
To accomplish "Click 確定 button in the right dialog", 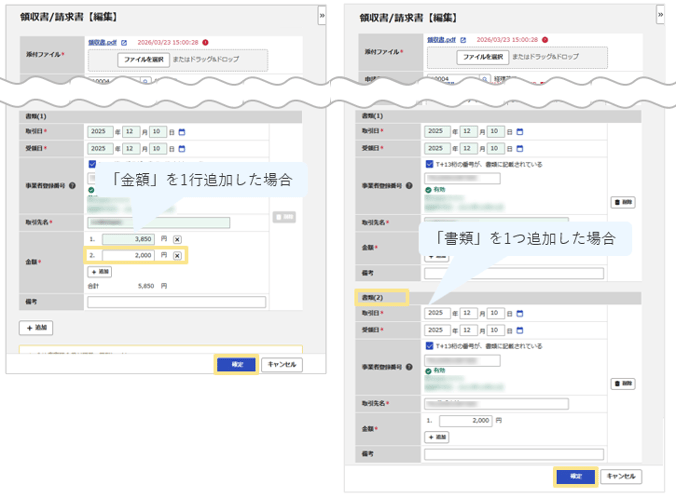I will pyautogui.click(x=576, y=476).
